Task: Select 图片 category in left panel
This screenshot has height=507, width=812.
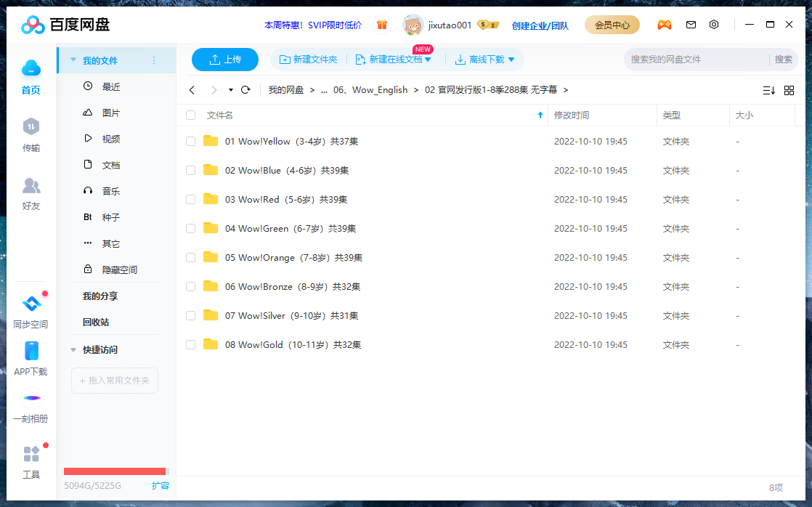Action: (110, 113)
